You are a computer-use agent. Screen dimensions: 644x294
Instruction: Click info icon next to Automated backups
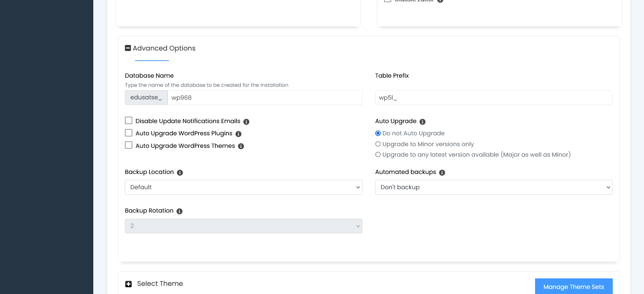click(x=442, y=173)
